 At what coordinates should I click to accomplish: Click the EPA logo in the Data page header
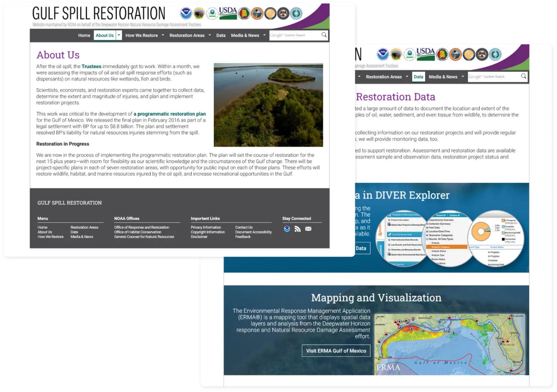[x=409, y=54]
